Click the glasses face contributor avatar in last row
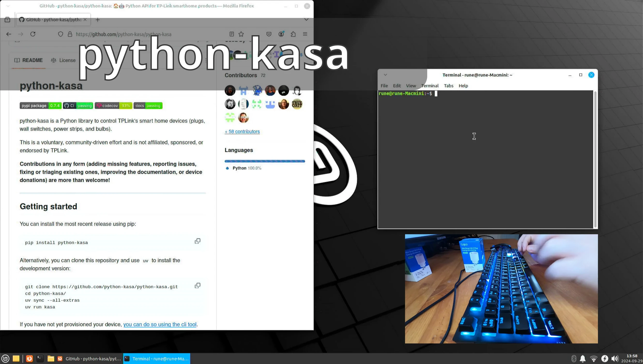The image size is (643, 364). tap(244, 118)
